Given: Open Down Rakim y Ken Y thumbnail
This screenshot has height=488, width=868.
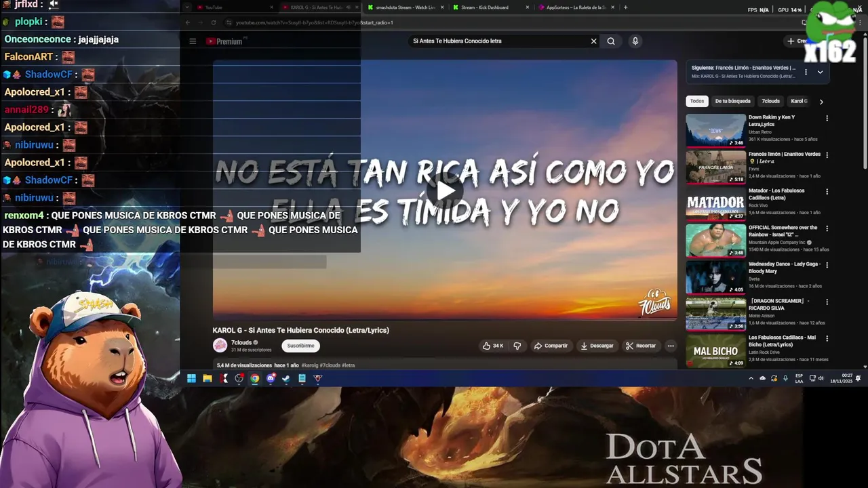Looking at the screenshot, I should (715, 130).
